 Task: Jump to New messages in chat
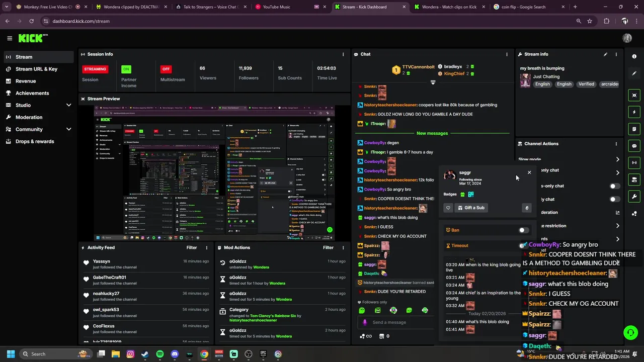click(432, 133)
